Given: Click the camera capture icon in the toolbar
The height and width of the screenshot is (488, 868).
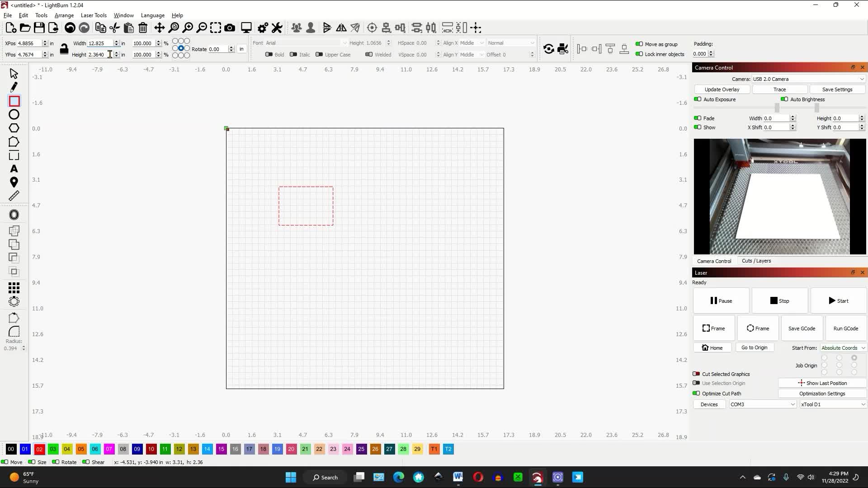Looking at the screenshot, I should (x=230, y=28).
